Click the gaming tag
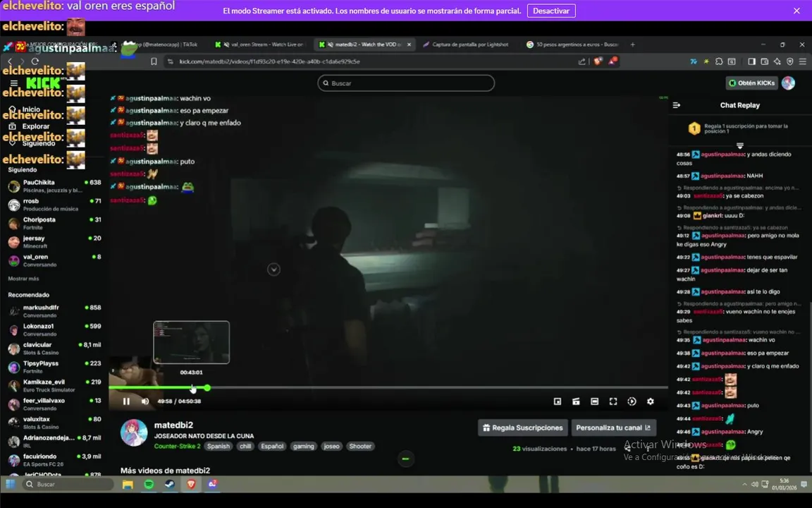 click(x=304, y=447)
